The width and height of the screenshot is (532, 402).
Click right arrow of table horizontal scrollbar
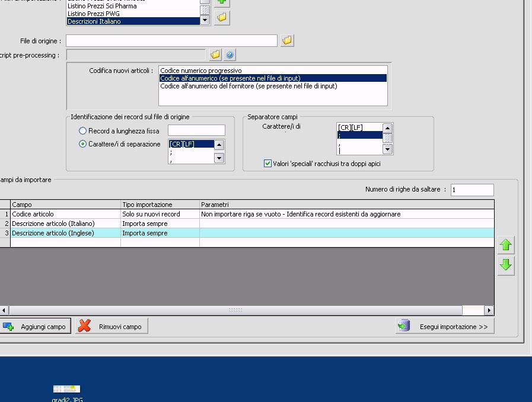[489, 310]
